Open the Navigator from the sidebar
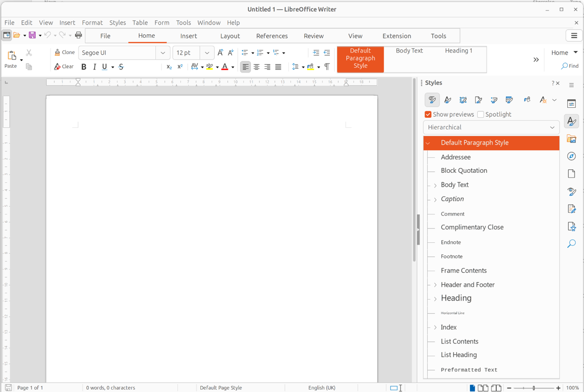 (571, 157)
